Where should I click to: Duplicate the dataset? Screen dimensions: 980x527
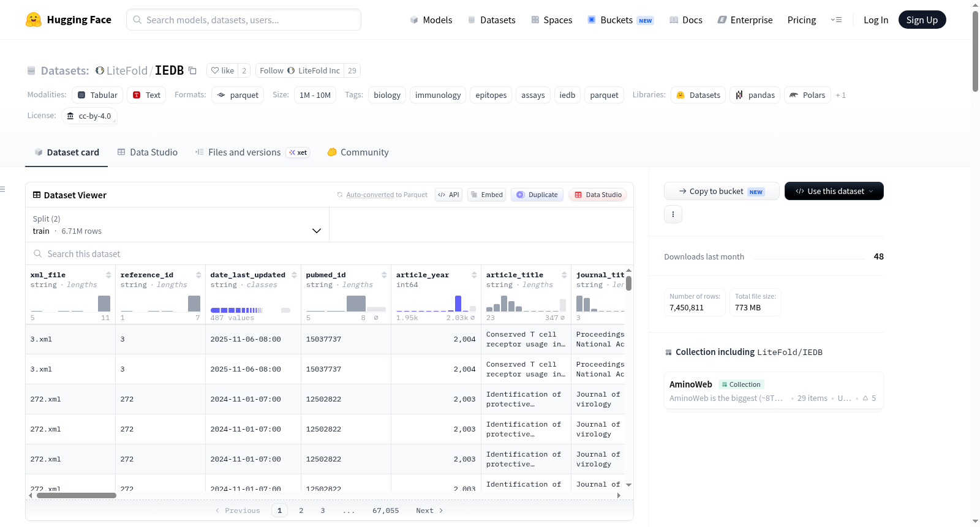pos(537,195)
